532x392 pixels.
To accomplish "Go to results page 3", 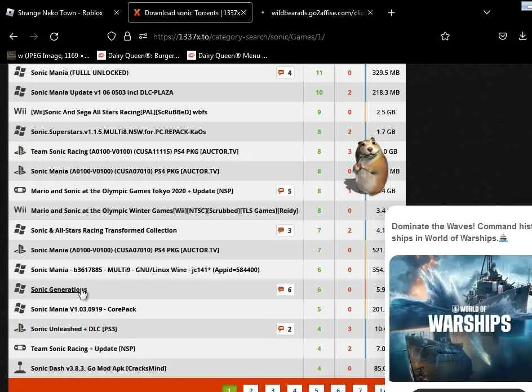I will tap(272, 389).
